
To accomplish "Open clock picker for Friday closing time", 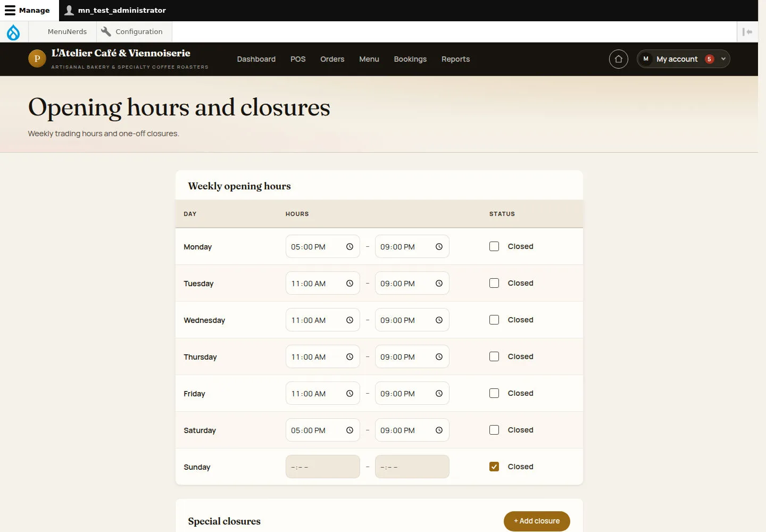I will (x=439, y=394).
